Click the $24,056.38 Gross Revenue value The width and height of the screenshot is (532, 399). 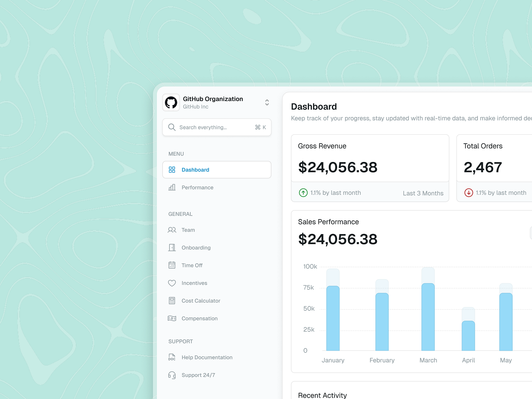coord(338,167)
